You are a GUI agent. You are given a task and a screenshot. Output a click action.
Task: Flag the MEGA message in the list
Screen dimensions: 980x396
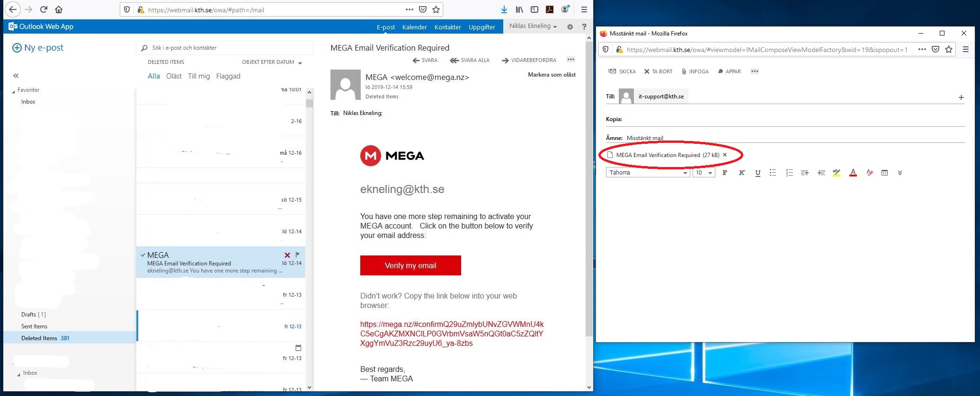pos(298,255)
